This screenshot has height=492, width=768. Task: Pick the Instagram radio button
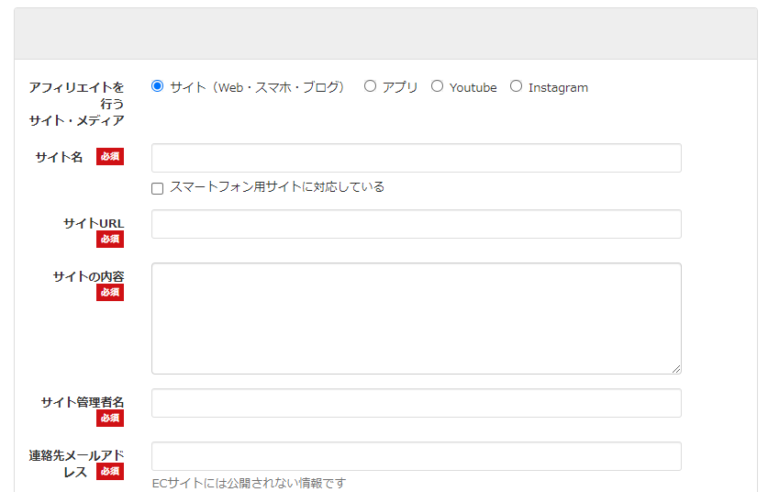click(x=516, y=87)
